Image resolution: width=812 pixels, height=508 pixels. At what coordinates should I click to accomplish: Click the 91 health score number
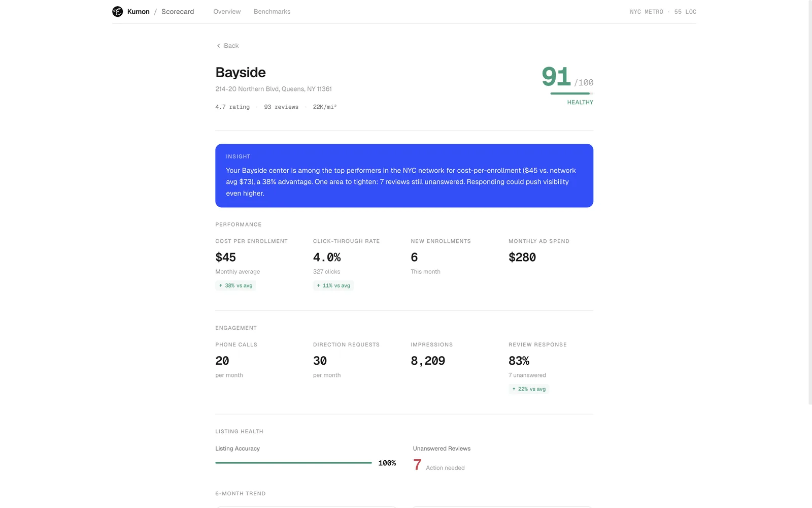coord(556,77)
